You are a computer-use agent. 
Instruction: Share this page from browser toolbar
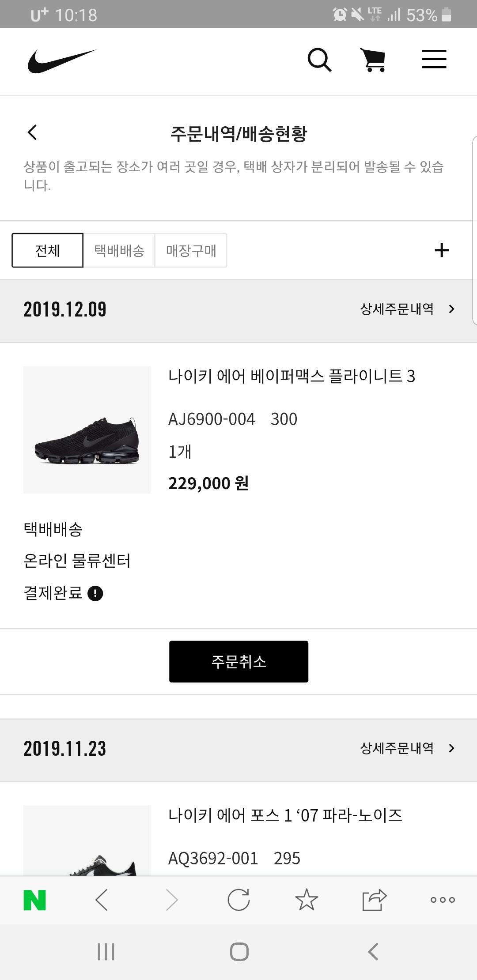[374, 900]
